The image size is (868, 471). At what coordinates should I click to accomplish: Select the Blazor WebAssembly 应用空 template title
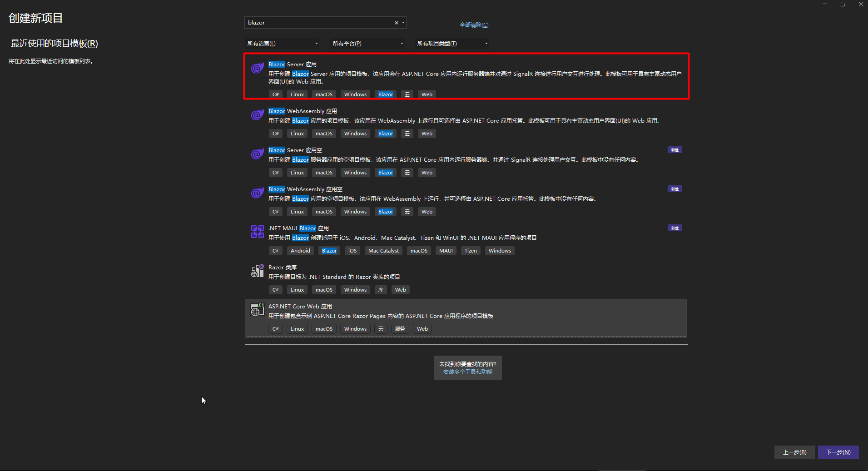coord(305,189)
